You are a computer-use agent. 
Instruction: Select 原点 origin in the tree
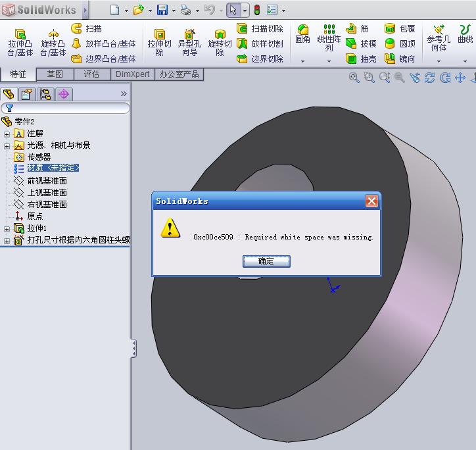[x=35, y=216]
